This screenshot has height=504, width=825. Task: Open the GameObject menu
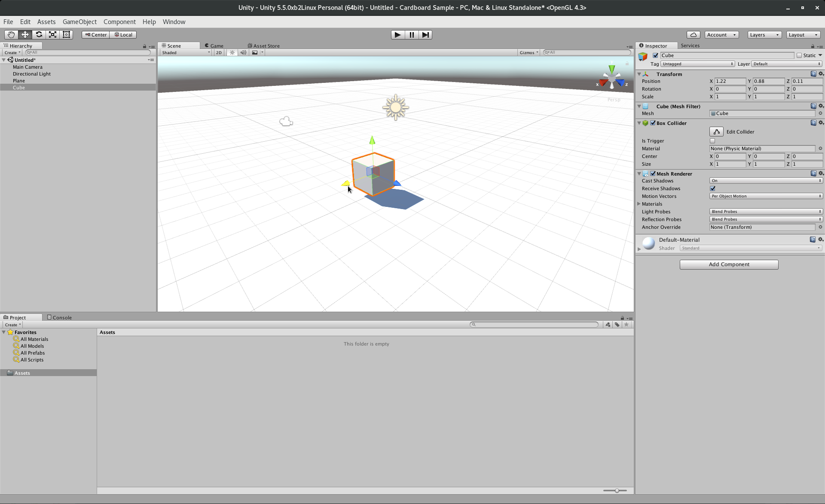[79, 22]
